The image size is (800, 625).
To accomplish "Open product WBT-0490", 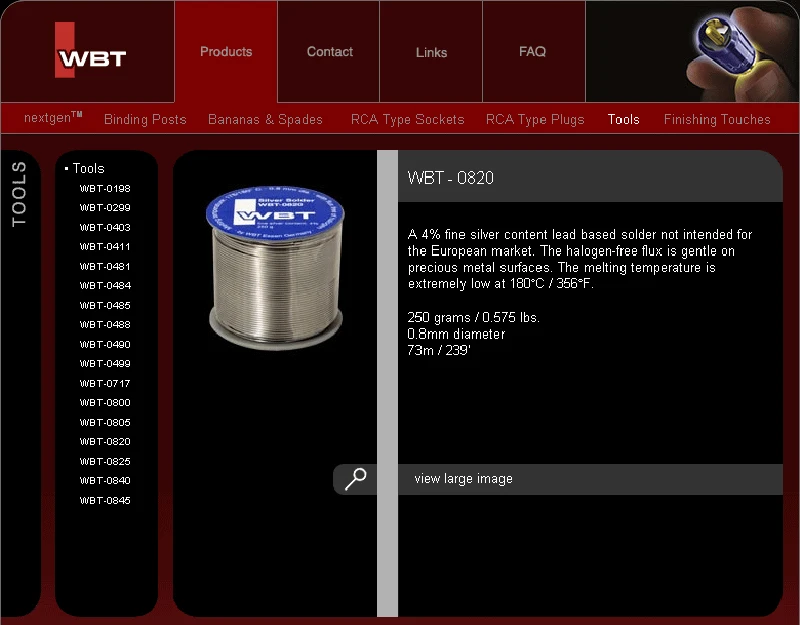I will pos(105,344).
